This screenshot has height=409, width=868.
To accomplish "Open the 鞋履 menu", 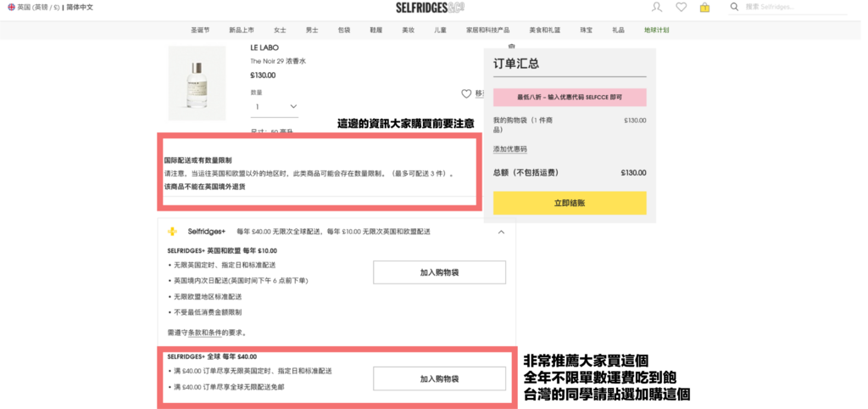I will click(376, 31).
